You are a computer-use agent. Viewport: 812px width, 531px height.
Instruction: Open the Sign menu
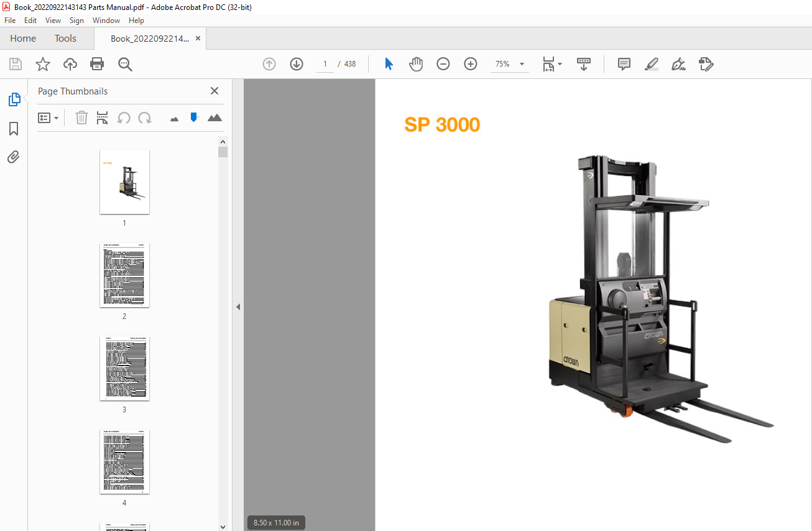click(76, 21)
